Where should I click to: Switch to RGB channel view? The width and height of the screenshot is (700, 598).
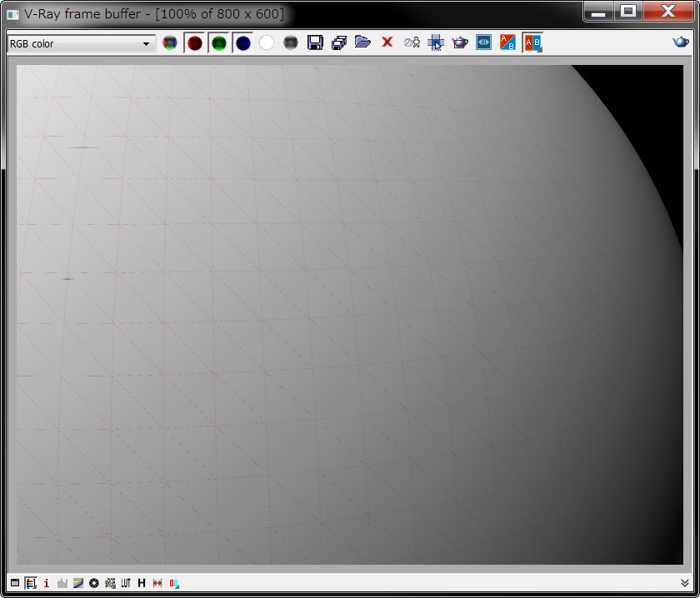coord(170,43)
